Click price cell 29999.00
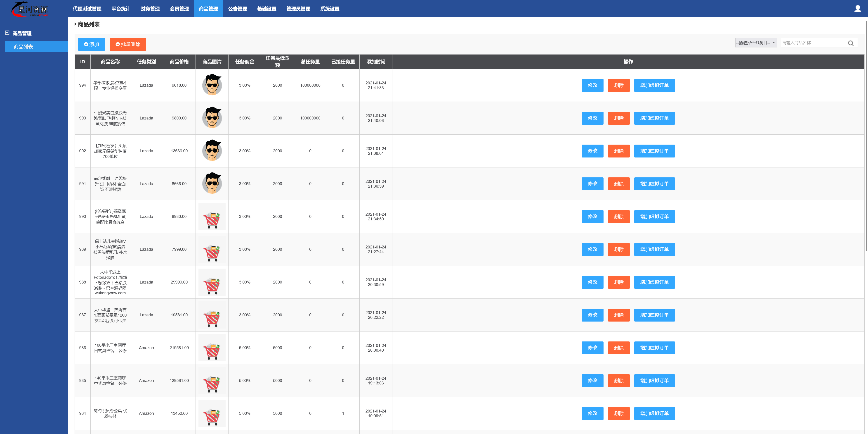Viewport: 868px width, 434px height. tap(179, 282)
